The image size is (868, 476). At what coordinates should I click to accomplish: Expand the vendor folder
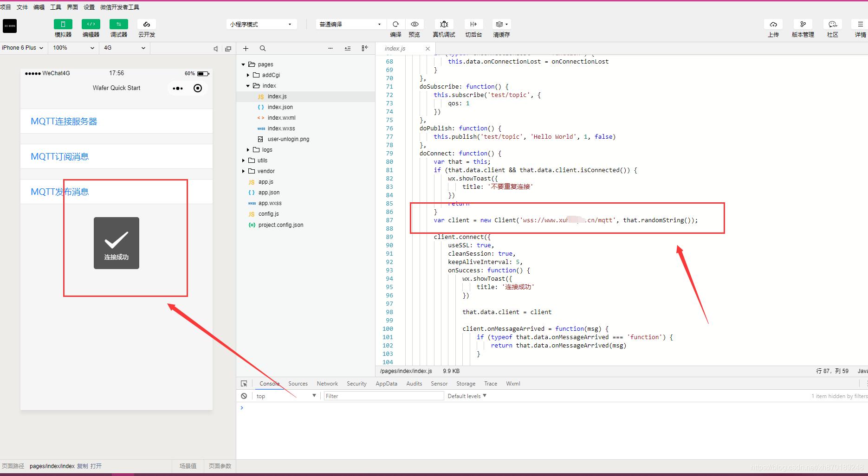tap(243, 171)
